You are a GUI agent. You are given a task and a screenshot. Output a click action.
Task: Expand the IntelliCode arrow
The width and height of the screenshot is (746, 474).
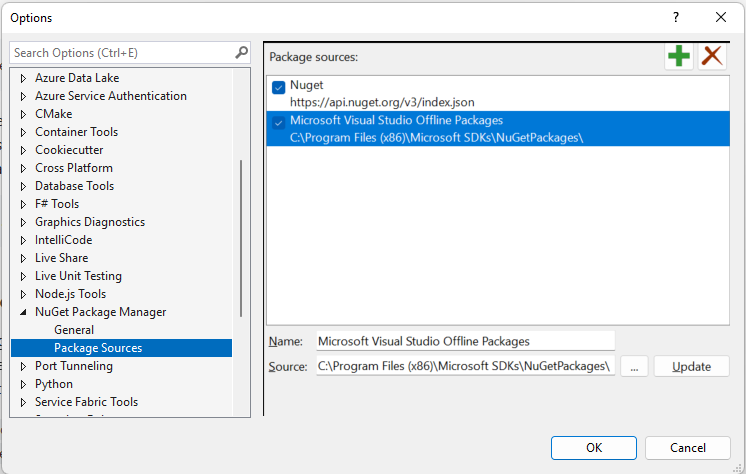coord(23,240)
